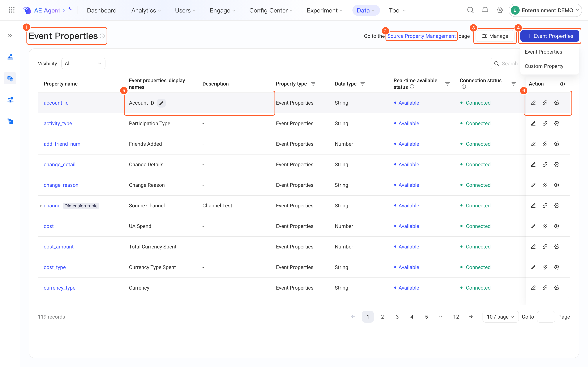Image resolution: width=588 pixels, height=367 pixels.
Task: Open the app grid launcher icon
Action: click(12, 10)
